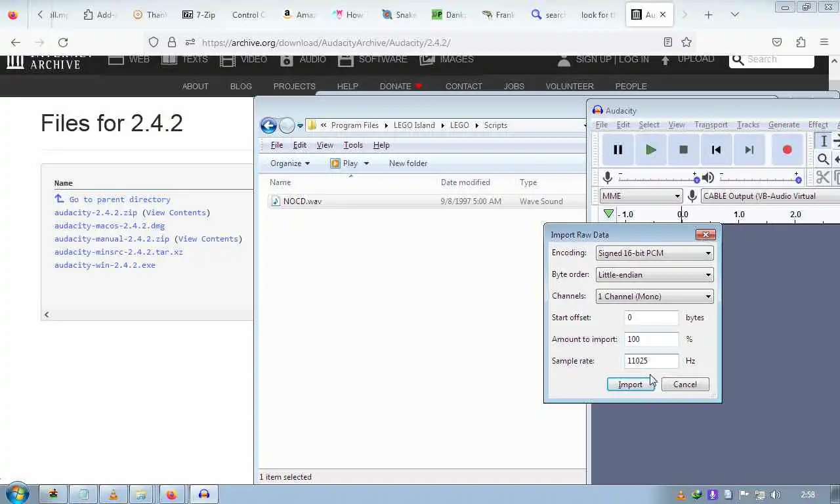Click LEGO Island in the Explorer address path
Screen dimensions: 840x504
(413, 125)
